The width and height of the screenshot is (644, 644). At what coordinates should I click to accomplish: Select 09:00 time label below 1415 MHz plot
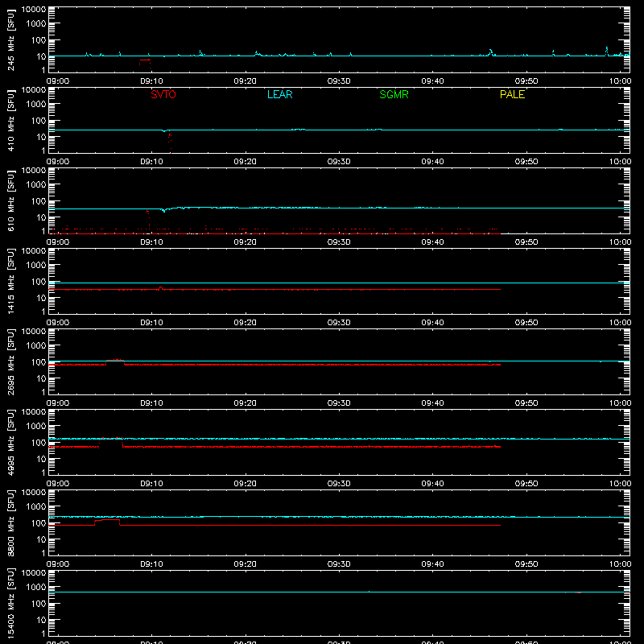(57, 323)
